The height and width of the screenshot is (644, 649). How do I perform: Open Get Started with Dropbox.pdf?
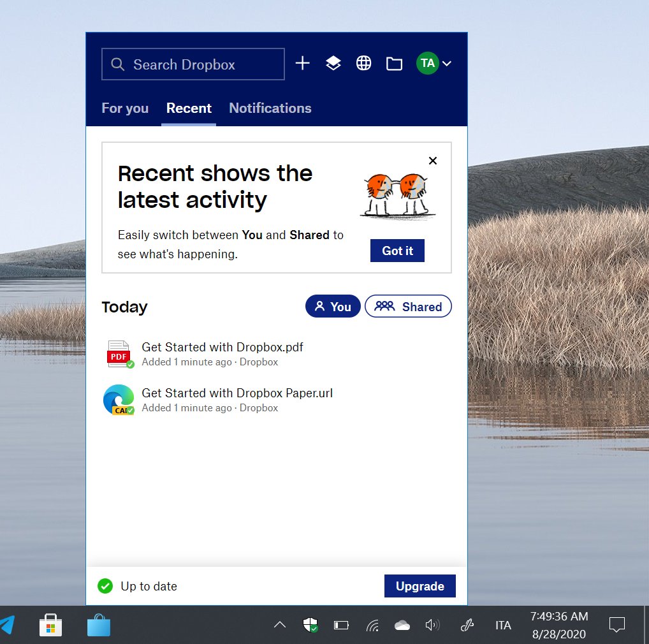point(222,347)
